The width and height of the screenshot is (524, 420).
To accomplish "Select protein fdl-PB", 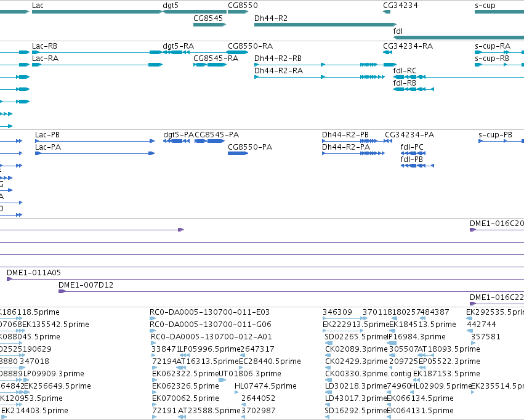I will click(x=417, y=166).
